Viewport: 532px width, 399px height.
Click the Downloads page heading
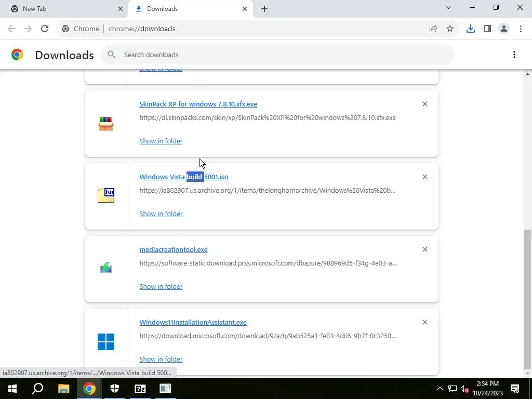[64, 55]
